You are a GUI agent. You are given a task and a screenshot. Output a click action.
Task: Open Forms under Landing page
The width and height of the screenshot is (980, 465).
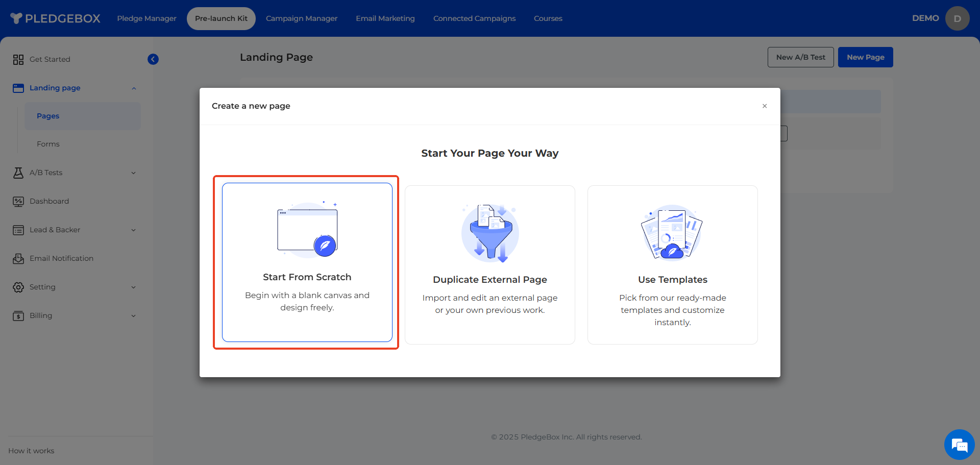click(x=48, y=144)
